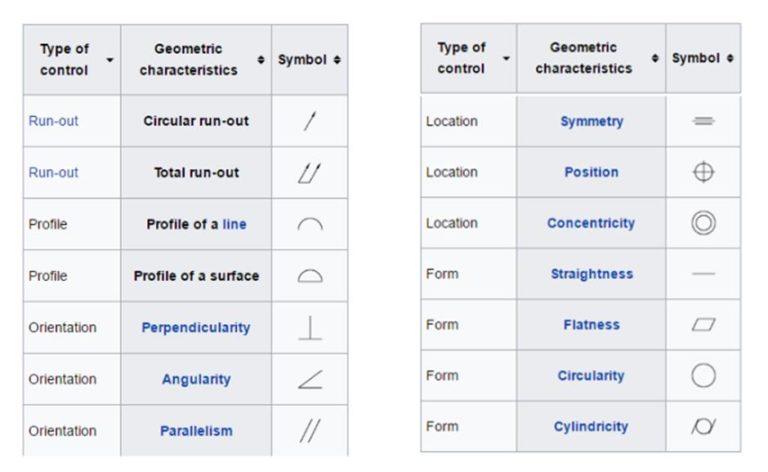This screenshot has height=472, width=768.
Task: Click the Cylindricity link
Action: tap(591, 426)
